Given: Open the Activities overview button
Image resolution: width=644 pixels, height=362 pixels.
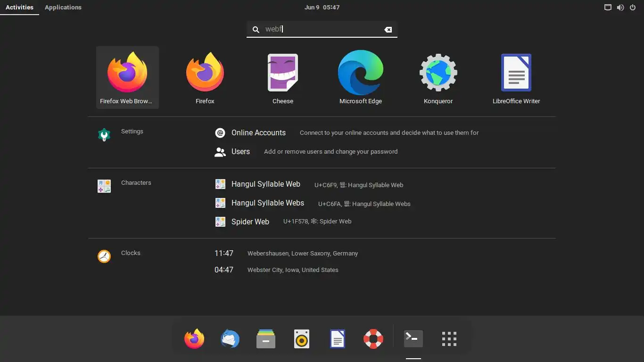Looking at the screenshot, I should coord(19,7).
